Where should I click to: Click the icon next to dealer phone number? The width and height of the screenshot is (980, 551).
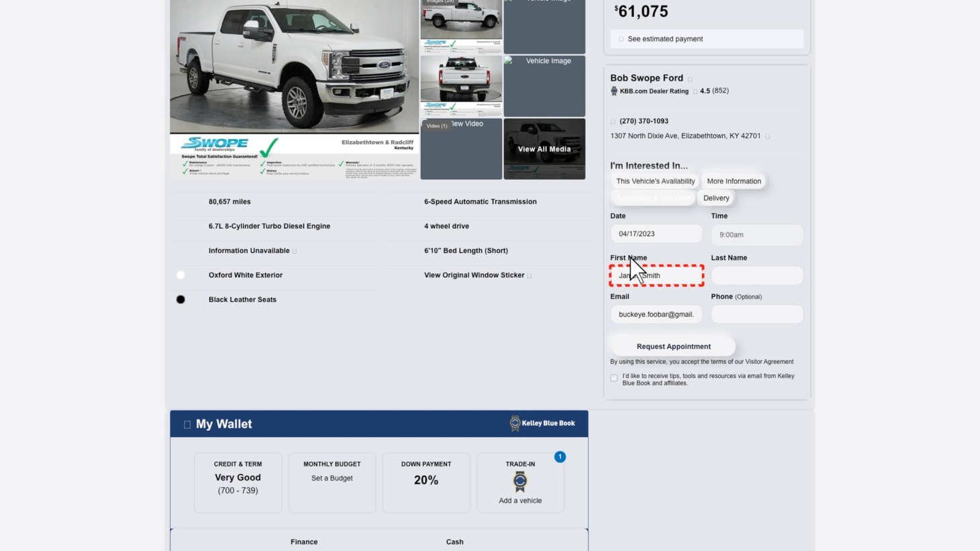613,121
